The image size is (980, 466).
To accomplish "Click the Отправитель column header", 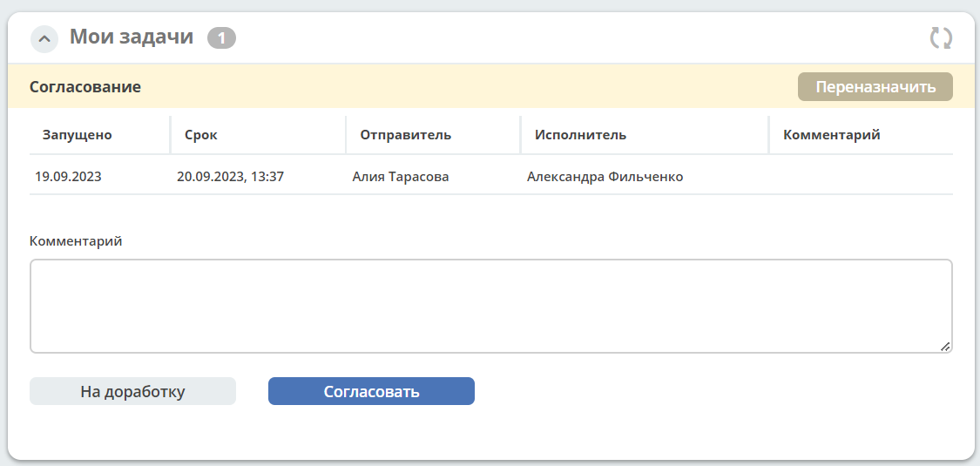I will click(406, 135).
